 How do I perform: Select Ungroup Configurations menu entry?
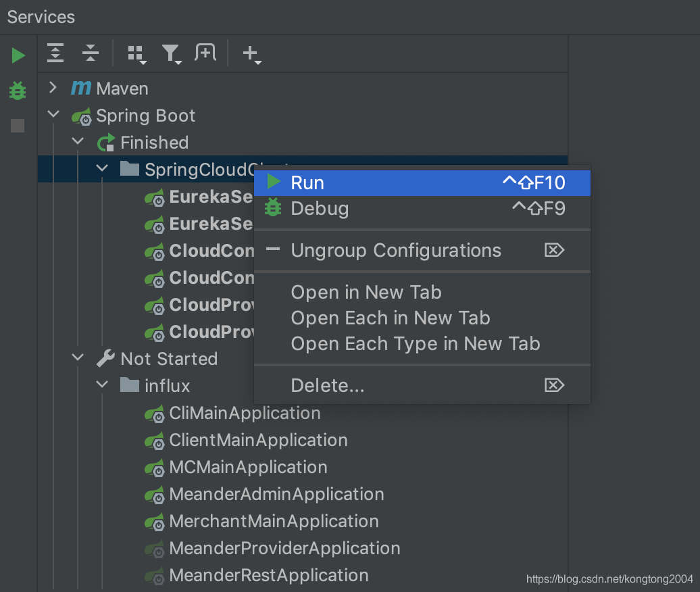point(396,250)
